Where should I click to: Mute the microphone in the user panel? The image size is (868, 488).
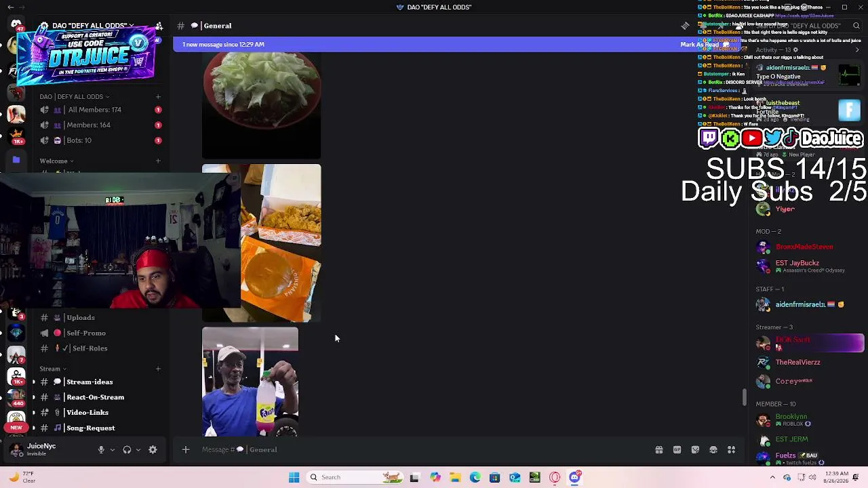click(x=101, y=449)
